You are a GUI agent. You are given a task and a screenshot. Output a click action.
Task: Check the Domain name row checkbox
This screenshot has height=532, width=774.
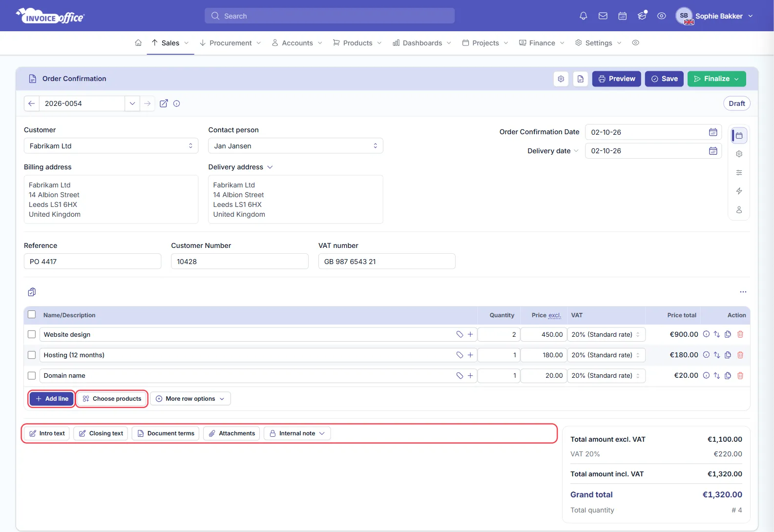[x=32, y=375]
